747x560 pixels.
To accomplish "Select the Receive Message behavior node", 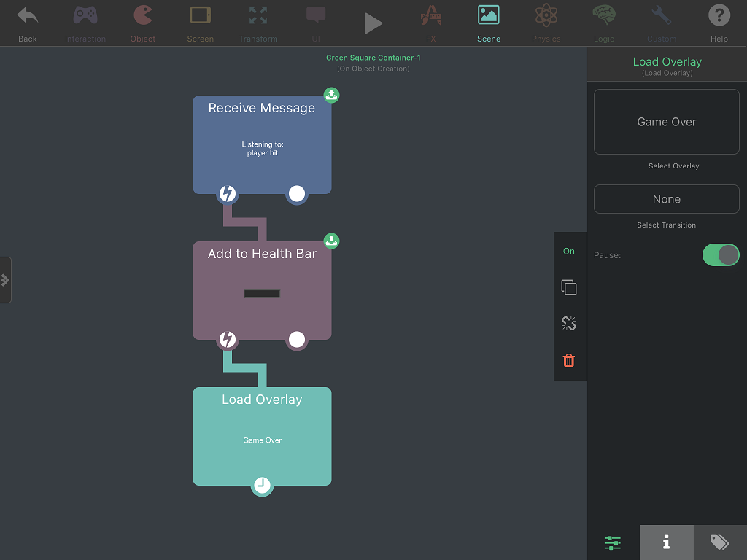I will (262, 145).
